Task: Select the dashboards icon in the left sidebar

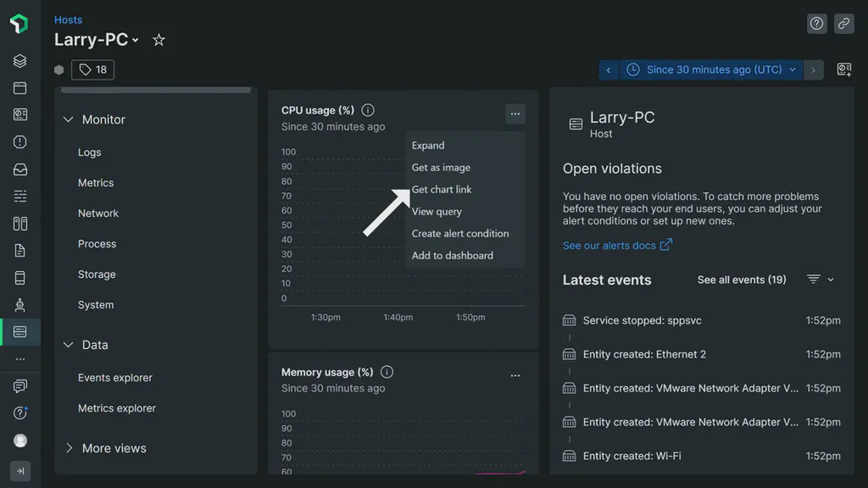Action: tap(19, 114)
